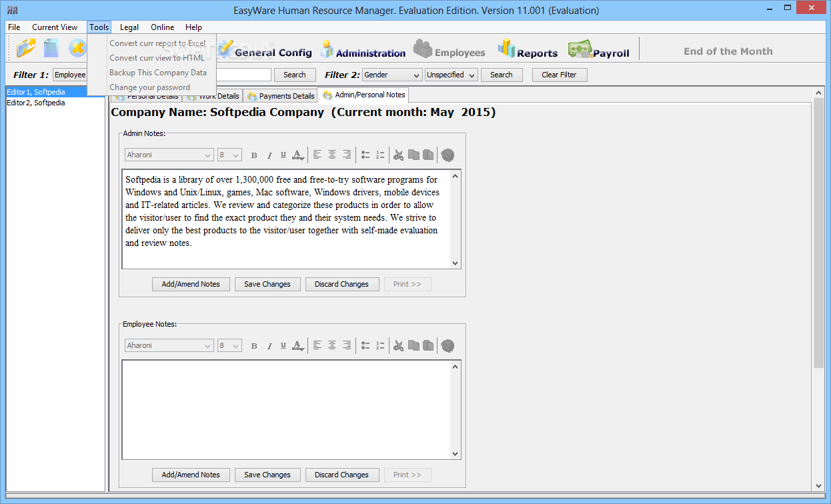The image size is (831, 504).
Task: Click the cut scissors icon in Employee Notes
Action: 398,345
